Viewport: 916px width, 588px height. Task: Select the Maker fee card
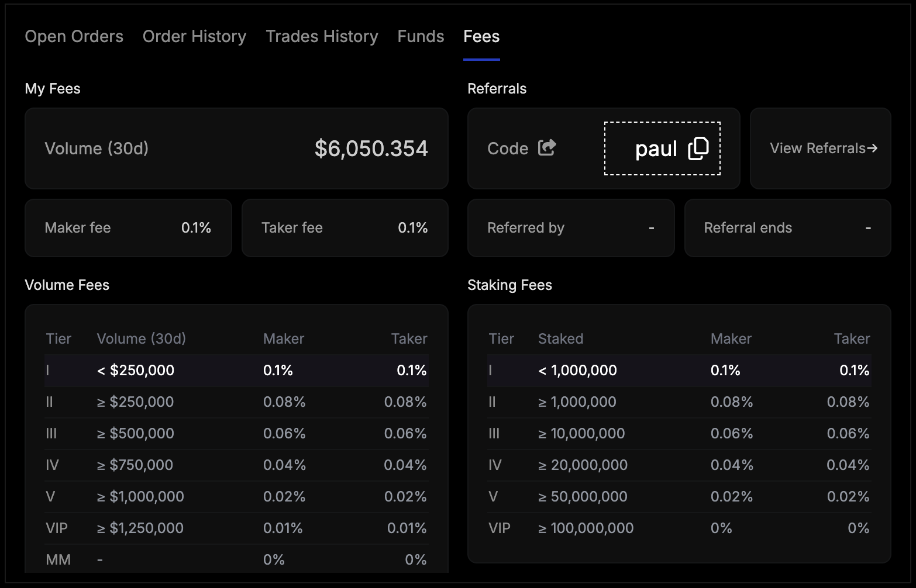coord(128,228)
